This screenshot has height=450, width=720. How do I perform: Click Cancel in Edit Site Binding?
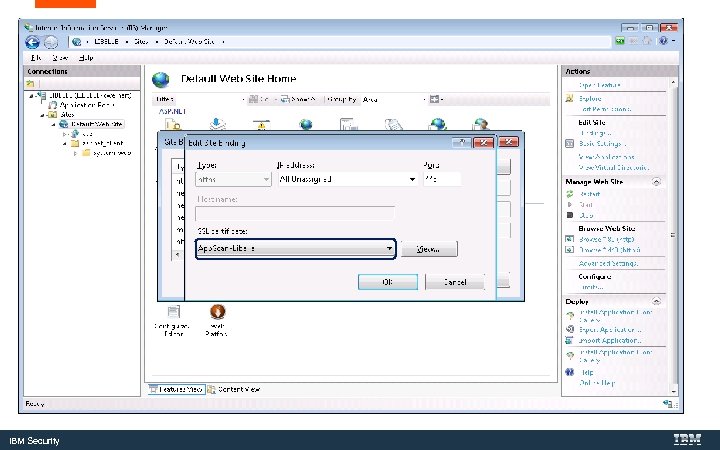click(x=455, y=282)
